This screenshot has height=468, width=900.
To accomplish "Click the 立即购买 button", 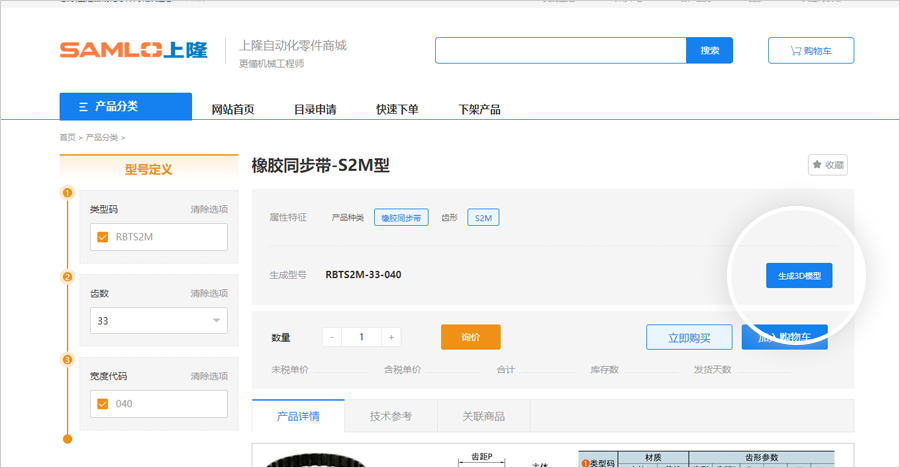I will click(689, 338).
